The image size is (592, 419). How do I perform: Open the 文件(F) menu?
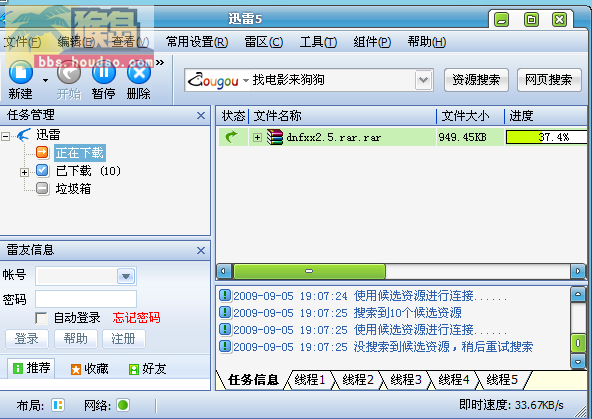pos(22,42)
